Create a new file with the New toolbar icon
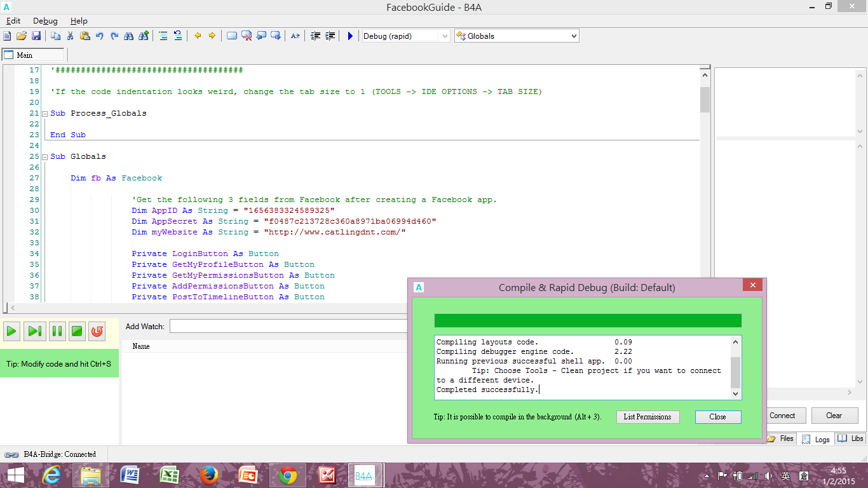 coord(8,36)
